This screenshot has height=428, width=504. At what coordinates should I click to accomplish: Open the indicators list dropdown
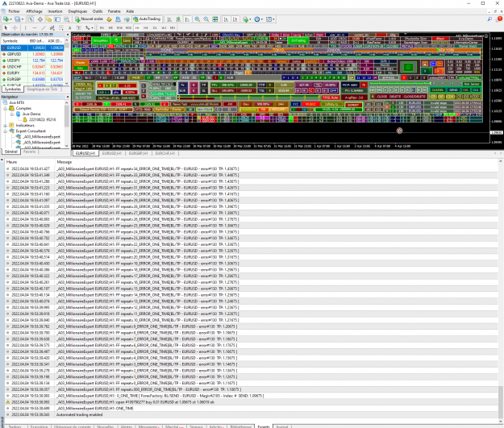coord(247,19)
